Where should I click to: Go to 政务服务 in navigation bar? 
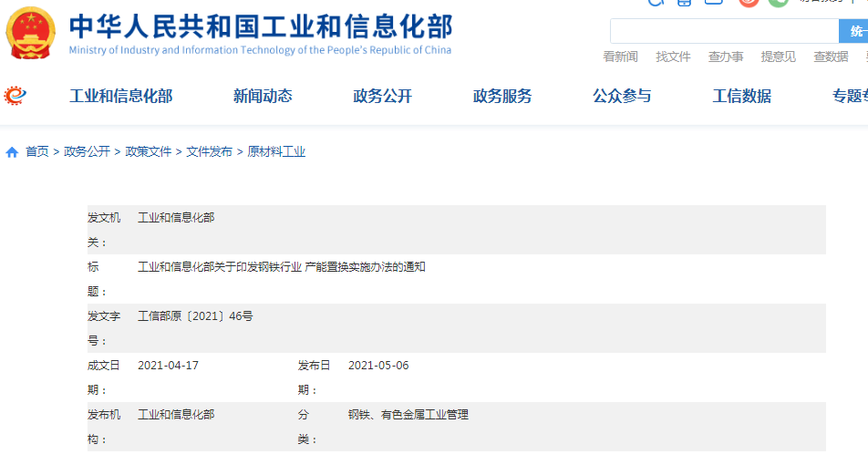pyautogui.click(x=502, y=96)
